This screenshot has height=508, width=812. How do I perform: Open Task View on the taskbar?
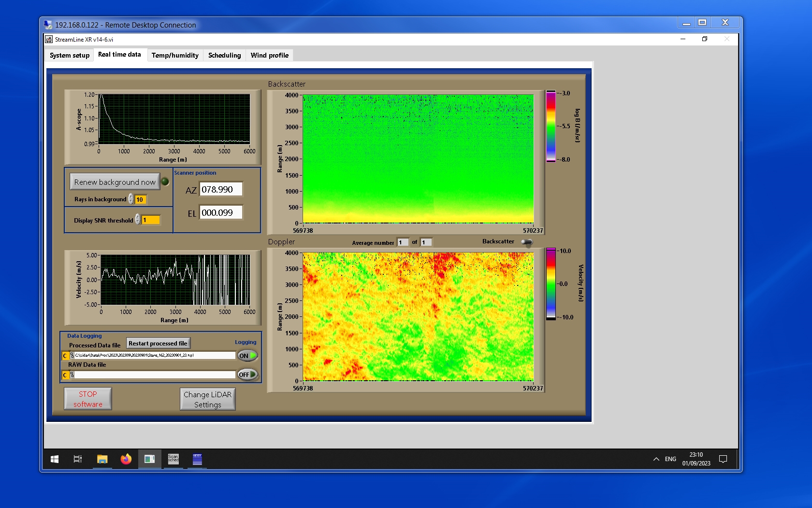pyautogui.click(x=77, y=459)
